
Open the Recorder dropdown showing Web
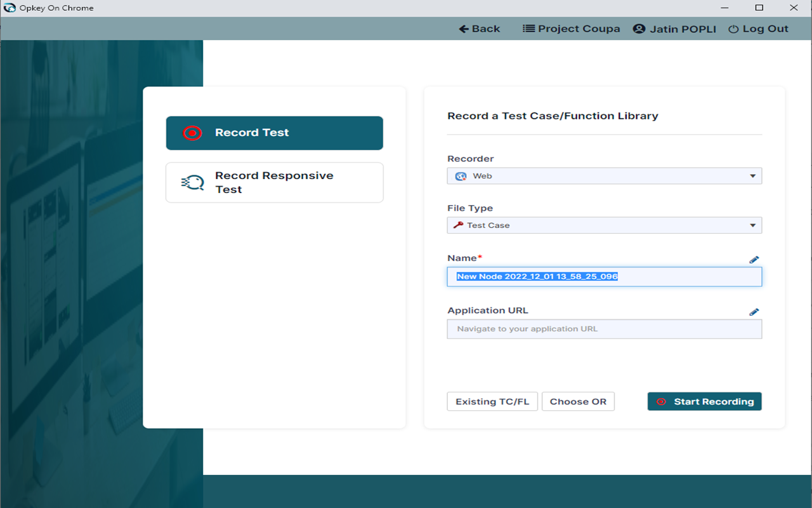coord(605,176)
